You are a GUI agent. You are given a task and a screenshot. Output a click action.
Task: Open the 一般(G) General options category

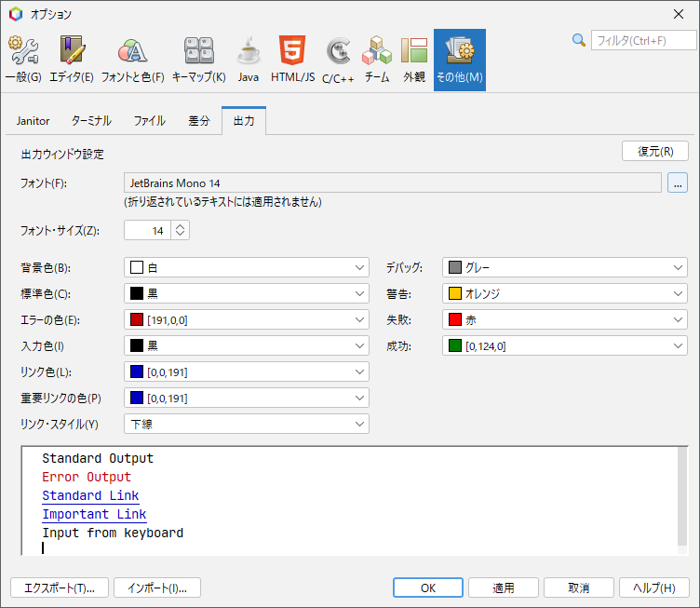coord(23,61)
